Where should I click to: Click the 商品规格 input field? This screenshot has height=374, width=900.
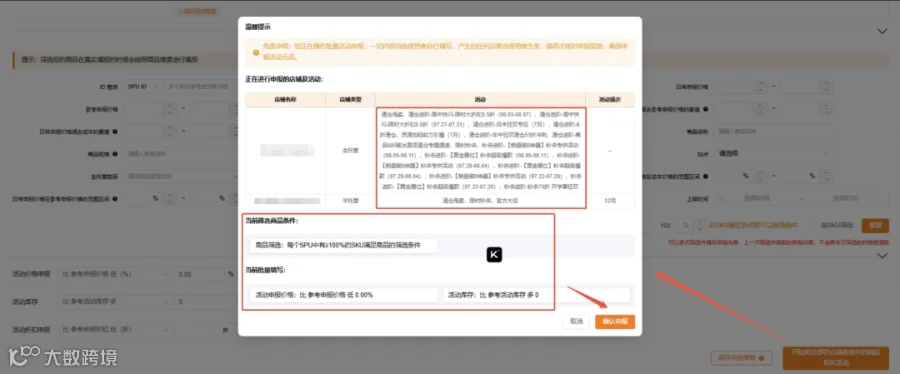point(181,154)
